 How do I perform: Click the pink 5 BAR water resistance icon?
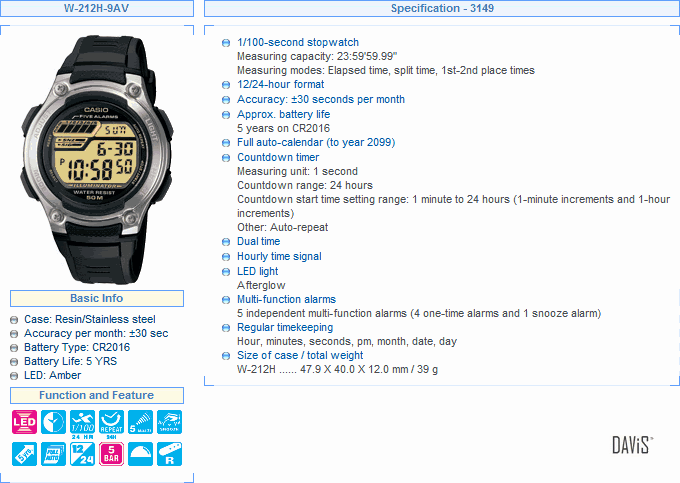tap(111, 454)
